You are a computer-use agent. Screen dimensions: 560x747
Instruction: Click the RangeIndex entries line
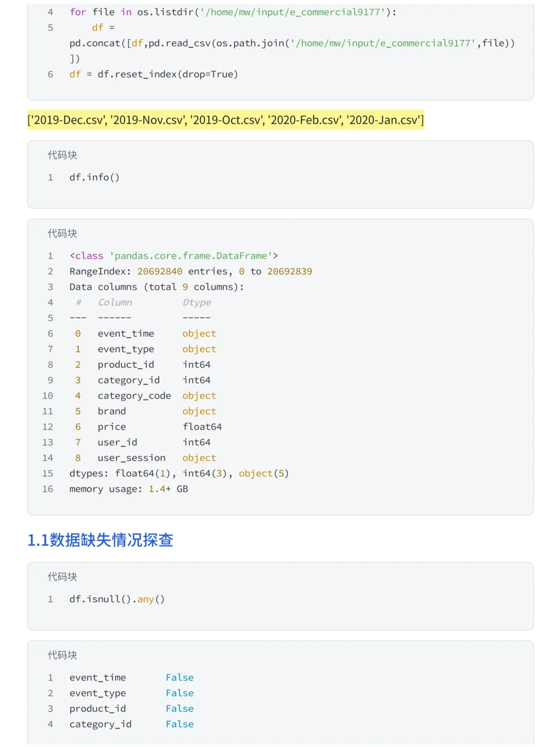pos(191,271)
